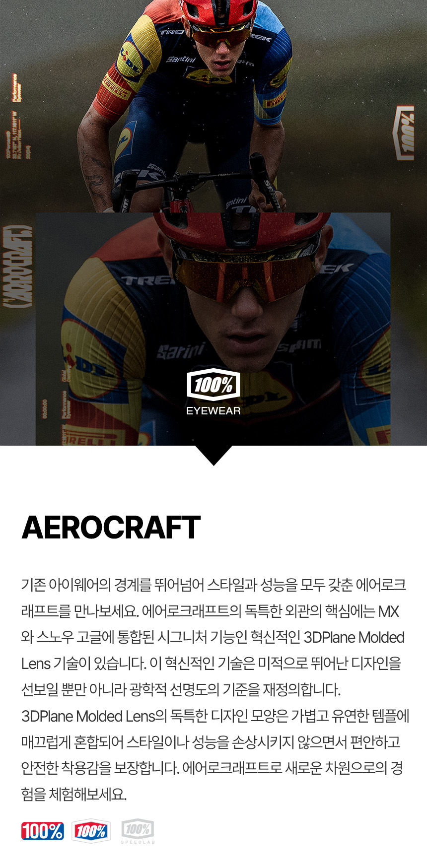Click the EYEWEAR label under the logo
The height and width of the screenshot is (868, 427).
(x=213, y=411)
